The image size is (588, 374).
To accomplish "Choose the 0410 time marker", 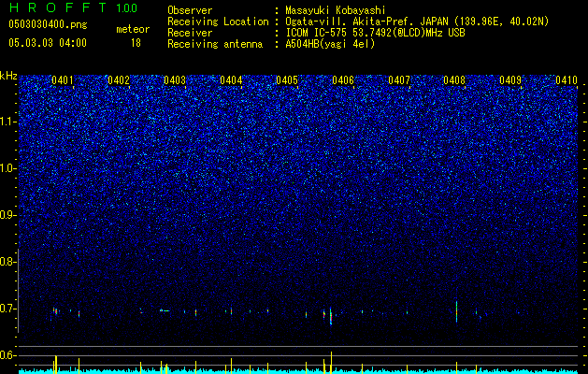I will pyautogui.click(x=566, y=79).
